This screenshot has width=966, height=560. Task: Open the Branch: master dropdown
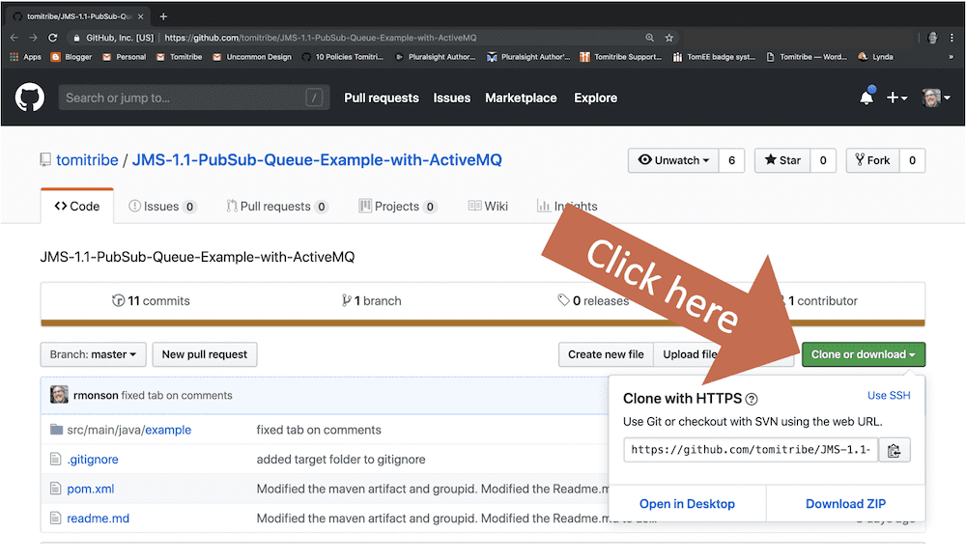tap(93, 354)
